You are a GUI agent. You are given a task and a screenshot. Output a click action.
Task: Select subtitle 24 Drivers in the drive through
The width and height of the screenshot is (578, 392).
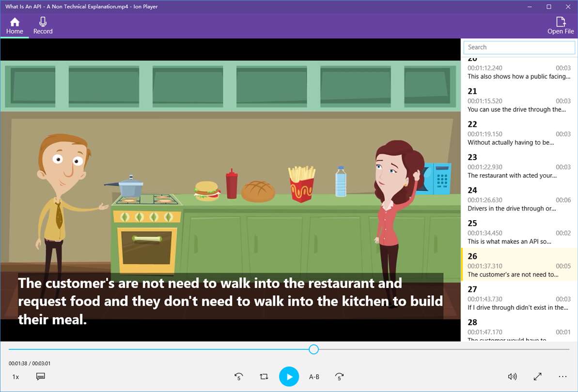tap(519, 199)
